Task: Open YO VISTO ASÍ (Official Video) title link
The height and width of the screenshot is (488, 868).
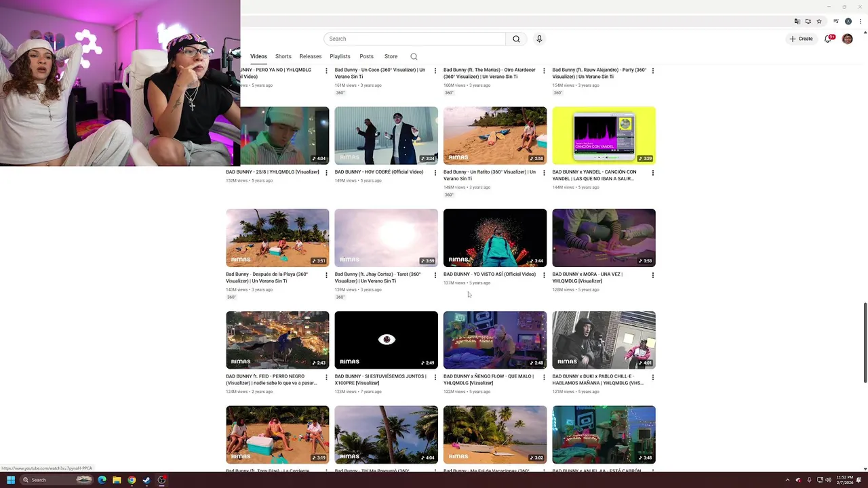Action: pos(490,274)
